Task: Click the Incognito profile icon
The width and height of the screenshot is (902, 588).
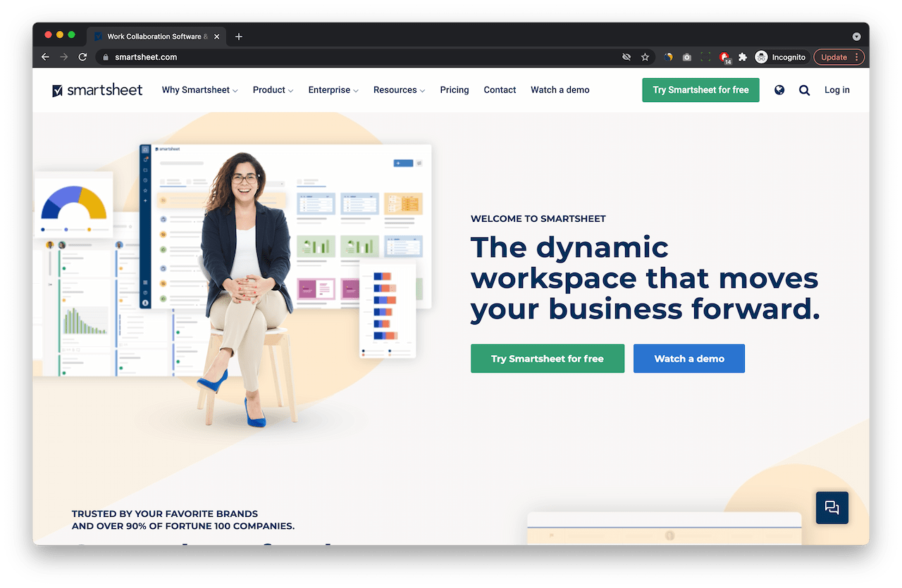Action: click(x=760, y=57)
